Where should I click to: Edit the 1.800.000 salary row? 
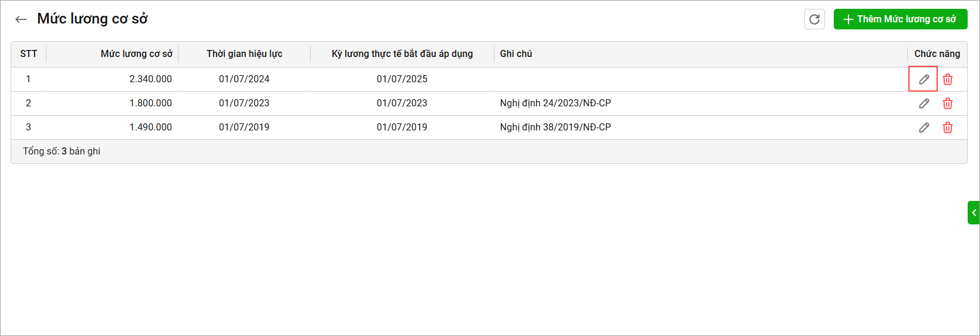pos(924,103)
